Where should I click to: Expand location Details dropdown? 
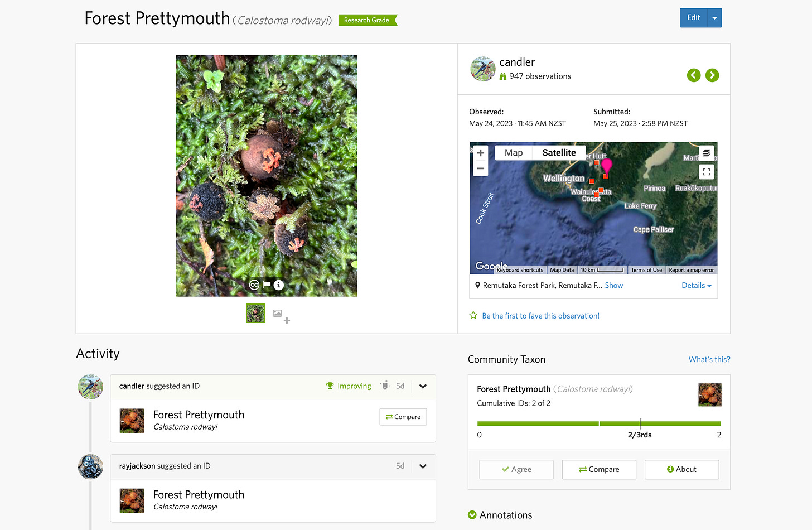tap(697, 285)
